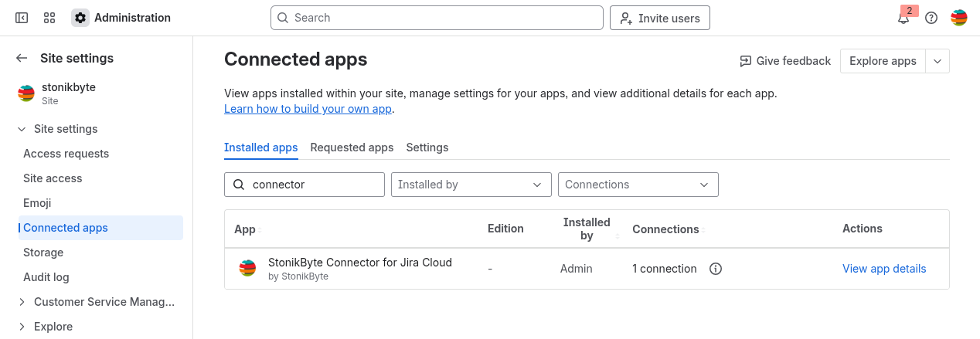This screenshot has width=980, height=339.
Task: Expand the Explore apps arrow menu
Action: point(937,61)
